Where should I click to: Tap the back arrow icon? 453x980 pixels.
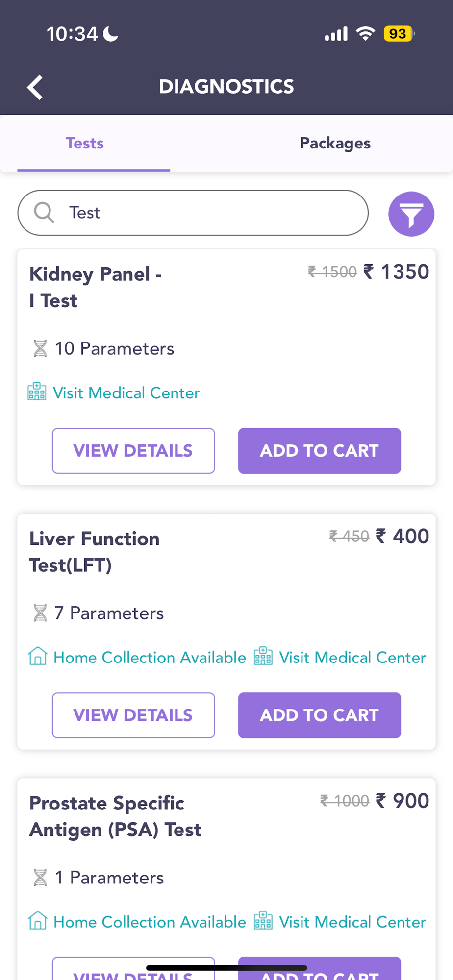[35, 88]
